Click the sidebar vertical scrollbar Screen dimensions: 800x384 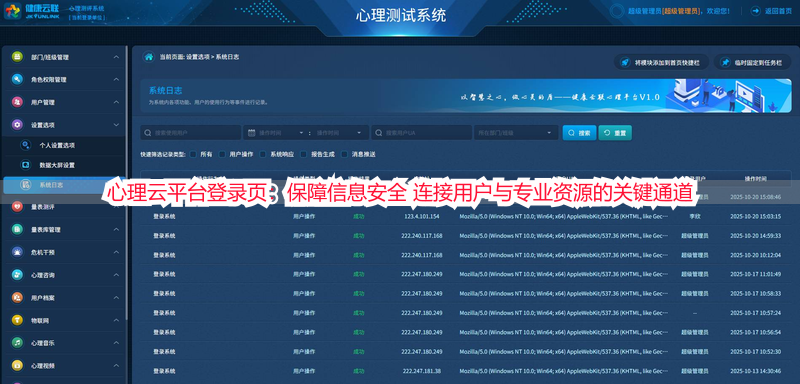[127, 184]
